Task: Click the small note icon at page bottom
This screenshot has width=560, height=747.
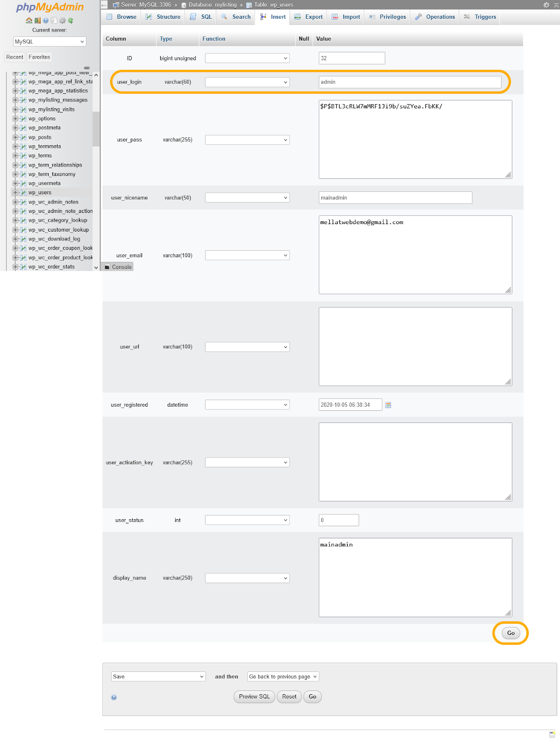Action: coord(552,734)
